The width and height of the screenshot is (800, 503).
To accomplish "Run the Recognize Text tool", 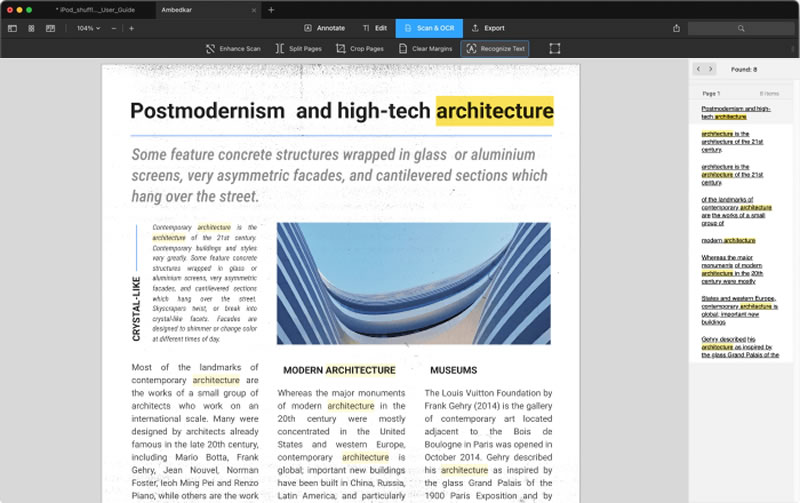I will 495,48.
